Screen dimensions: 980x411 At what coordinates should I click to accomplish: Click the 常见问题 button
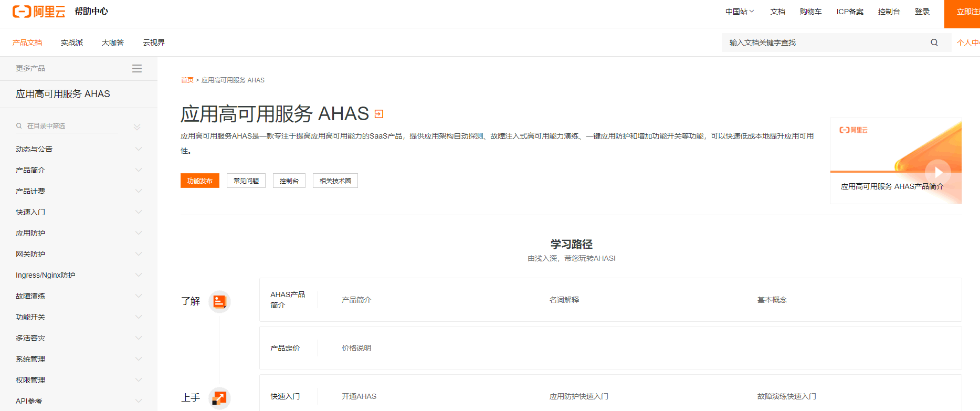pyautogui.click(x=246, y=181)
